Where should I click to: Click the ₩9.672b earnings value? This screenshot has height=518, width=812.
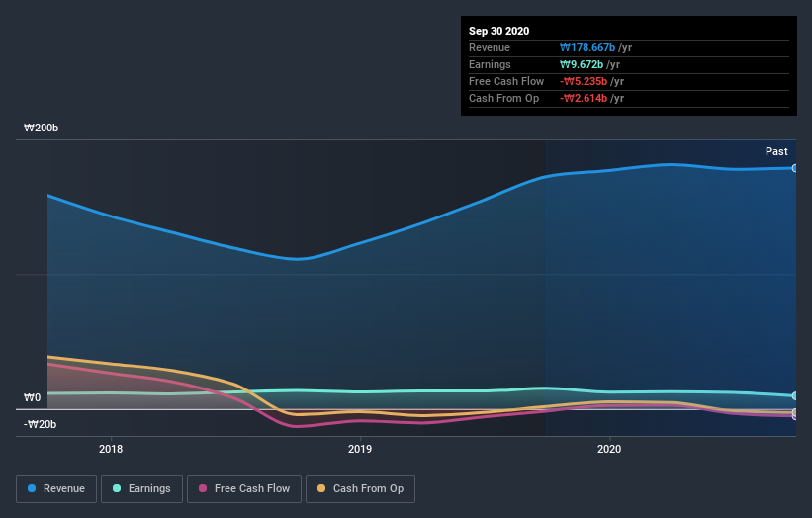[582, 64]
